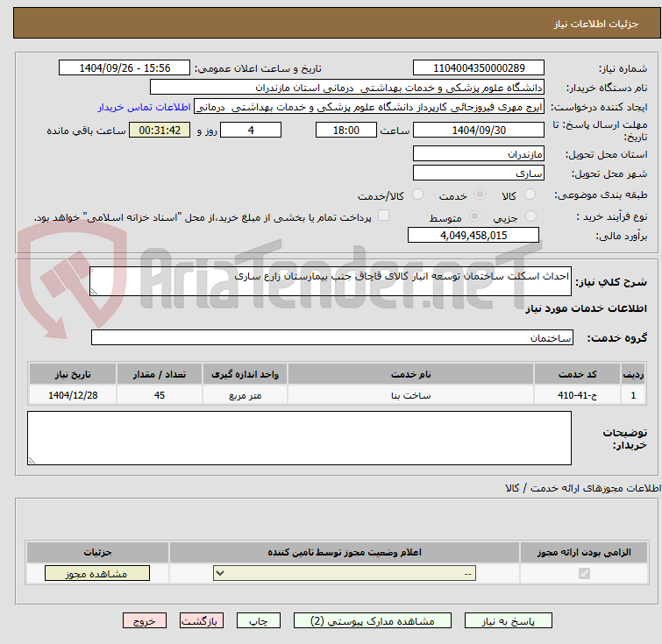Viewport: 662px width, 644px height.
Task: Click the واحد اندازه گیری column header
Action: coord(245,374)
